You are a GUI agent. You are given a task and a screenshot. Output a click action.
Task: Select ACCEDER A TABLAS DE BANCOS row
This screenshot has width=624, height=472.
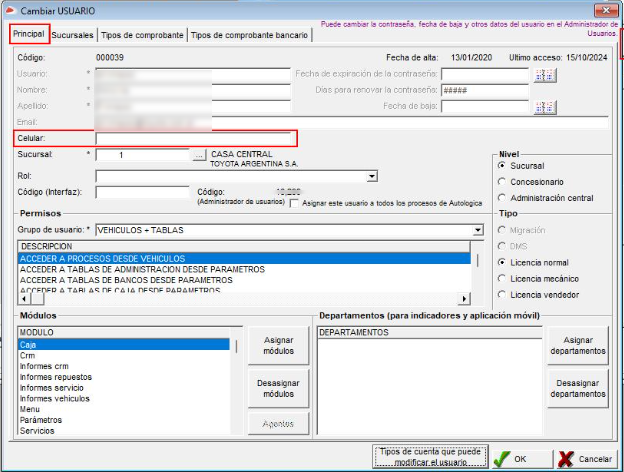244,280
